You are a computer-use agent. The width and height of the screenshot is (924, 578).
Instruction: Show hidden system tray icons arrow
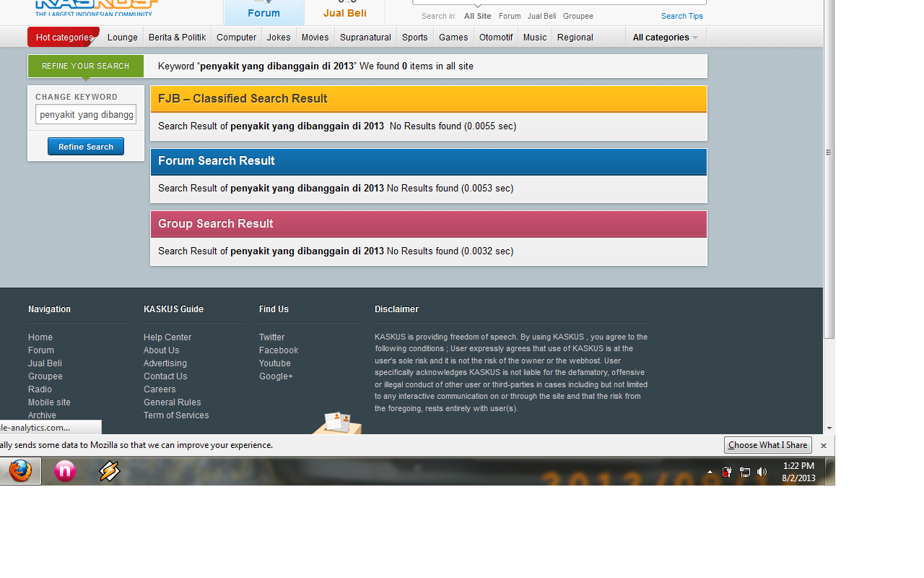[x=710, y=472]
